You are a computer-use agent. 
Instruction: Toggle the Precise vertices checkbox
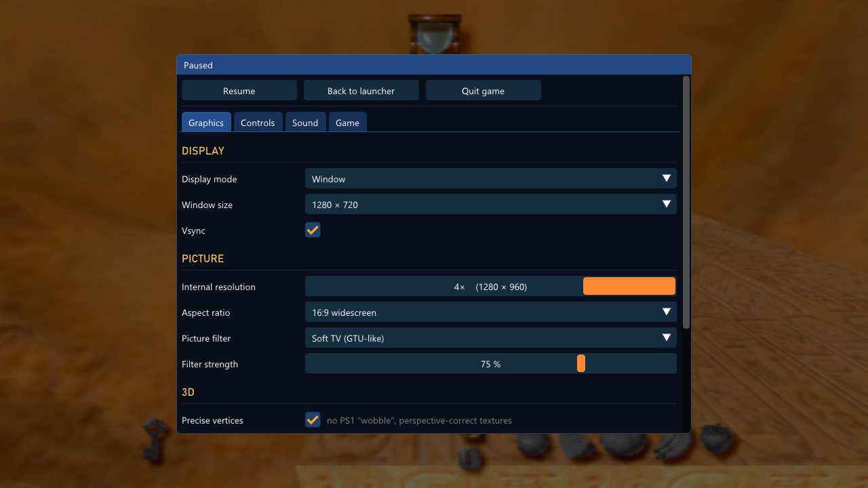313,420
